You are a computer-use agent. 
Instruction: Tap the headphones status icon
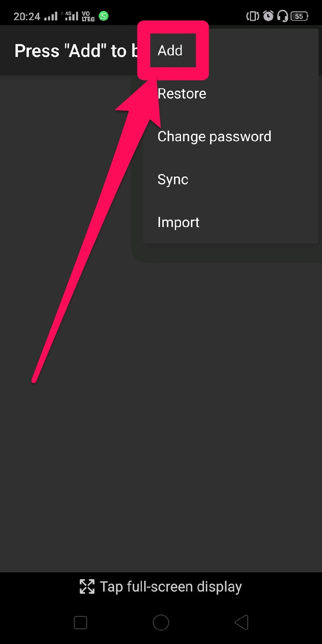coord(283,16)
